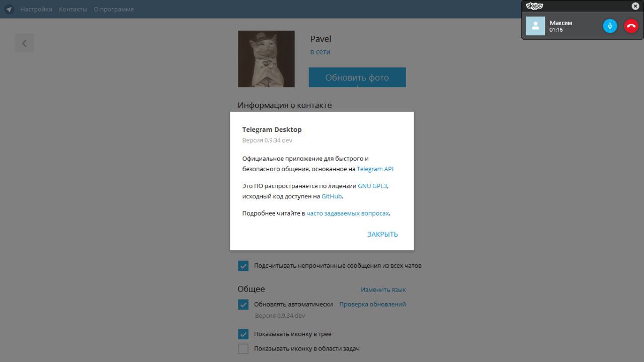Open the Настройки menu item

(x=36, y=9)
